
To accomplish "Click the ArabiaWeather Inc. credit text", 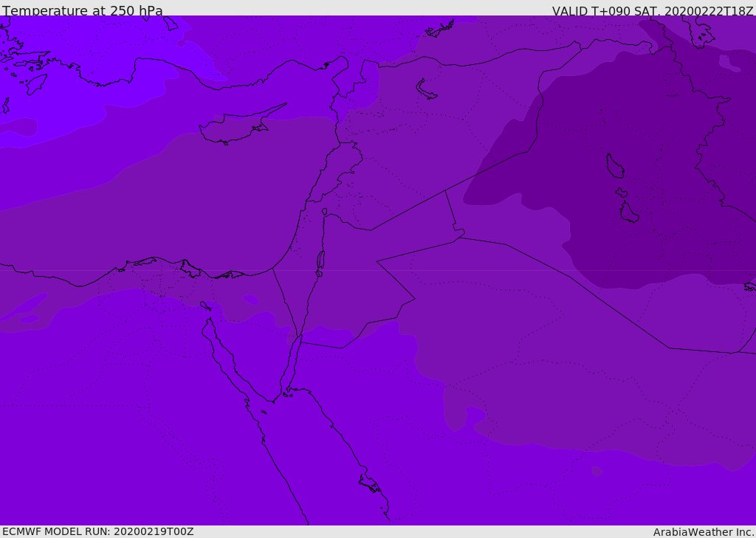I will tap(703, 532).
